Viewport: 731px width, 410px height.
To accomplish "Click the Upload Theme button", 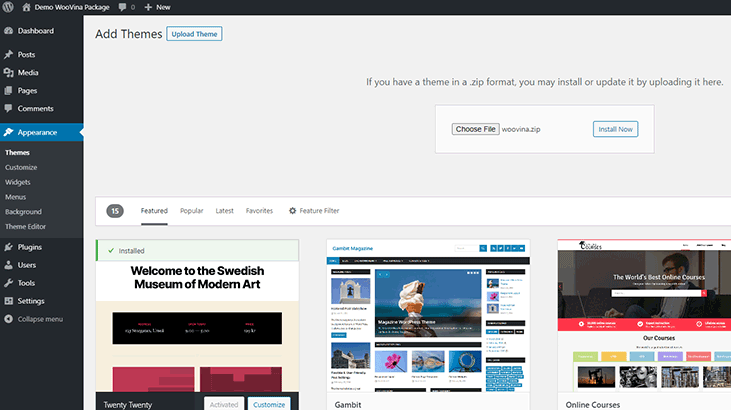I will click(194, 34).
